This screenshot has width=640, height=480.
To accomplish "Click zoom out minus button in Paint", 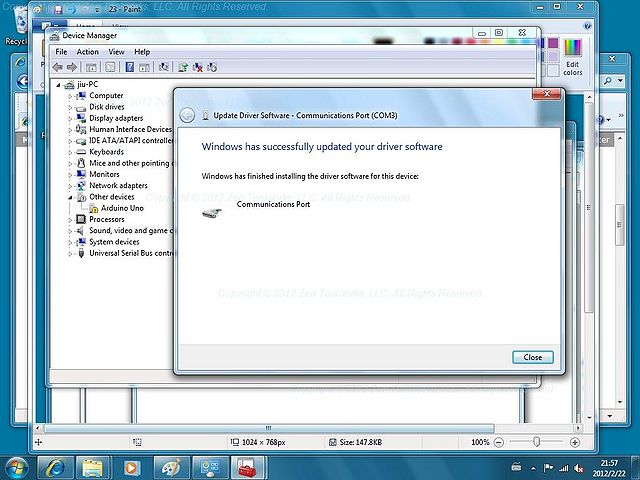I will pyautogui.click(x=499, y=442).
